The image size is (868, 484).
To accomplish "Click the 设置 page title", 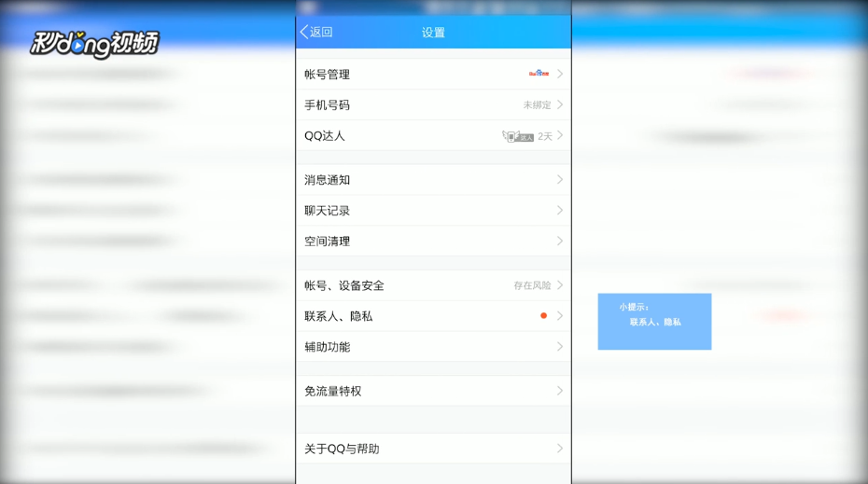I will 433,33.
